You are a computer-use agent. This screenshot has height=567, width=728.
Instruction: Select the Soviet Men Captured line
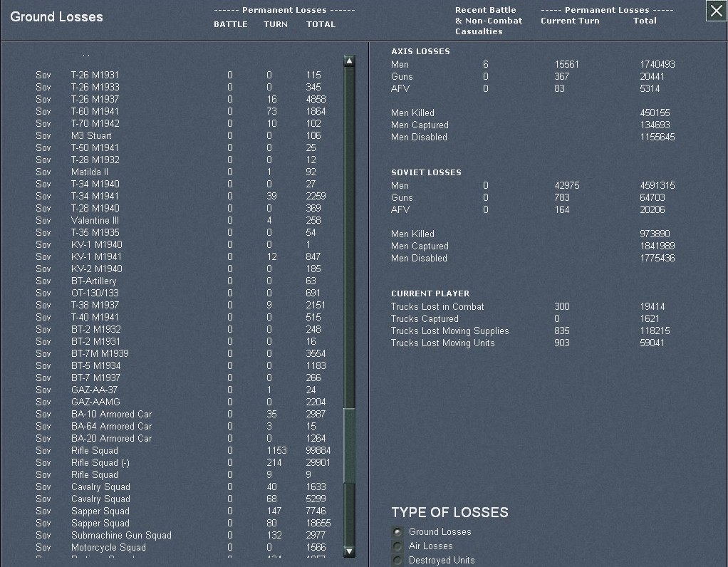click(x=420, y=246)
